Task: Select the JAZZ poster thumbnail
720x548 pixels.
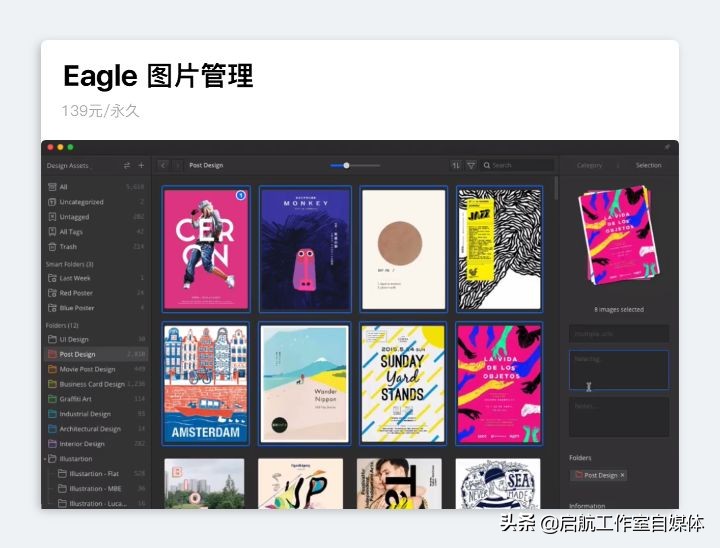Action: pos(500,249)
